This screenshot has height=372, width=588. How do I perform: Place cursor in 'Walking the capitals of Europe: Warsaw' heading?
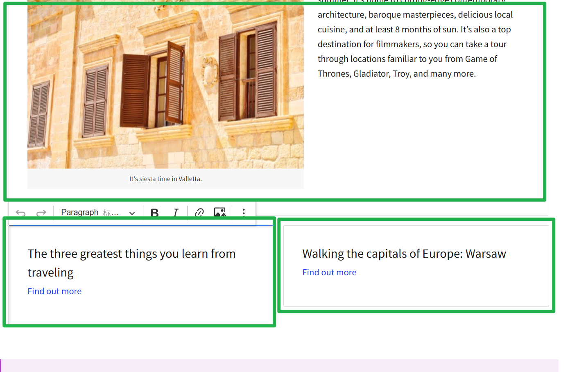(404, 254)
